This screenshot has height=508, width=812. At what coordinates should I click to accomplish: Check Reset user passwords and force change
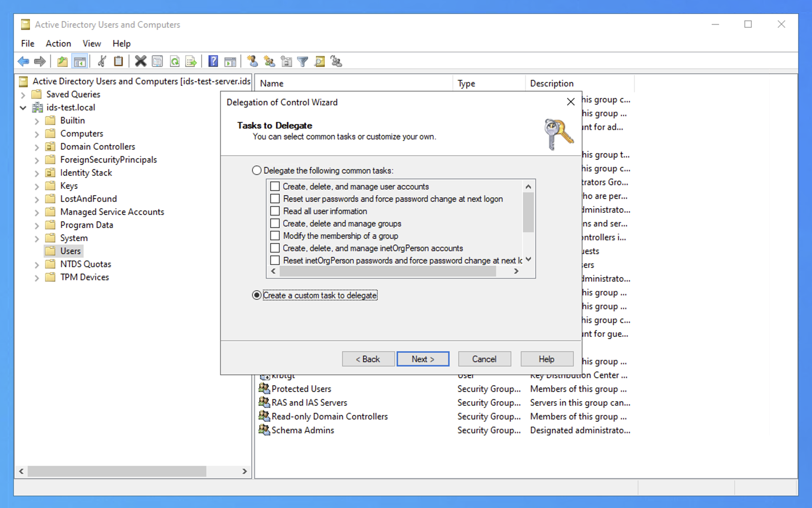pos(275,198)
